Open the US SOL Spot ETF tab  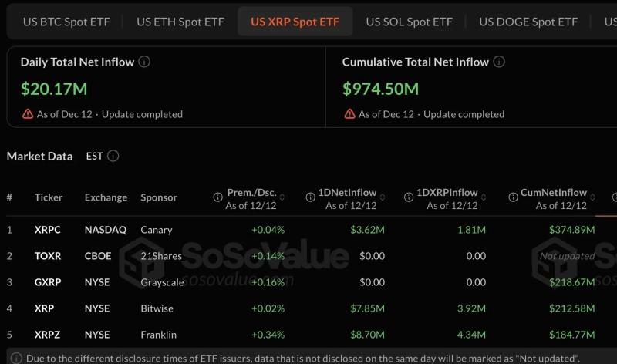(x=409, y=22)
